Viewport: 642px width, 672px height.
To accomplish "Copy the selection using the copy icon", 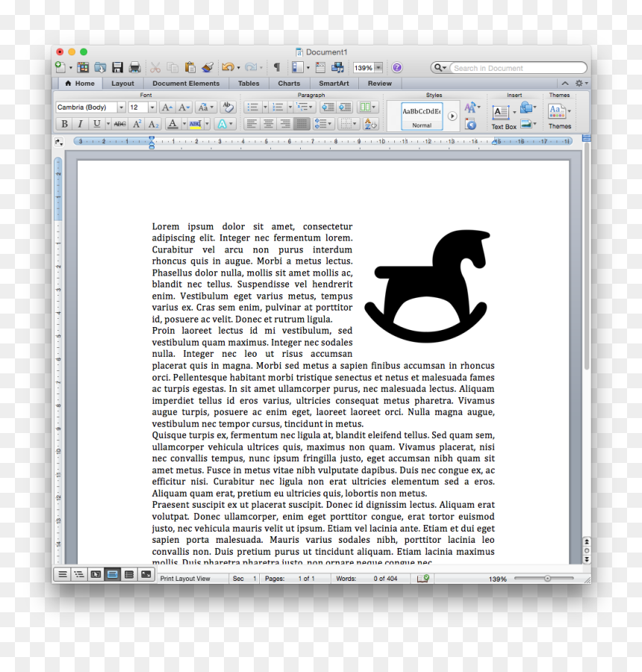I will (x=172, y=67).
